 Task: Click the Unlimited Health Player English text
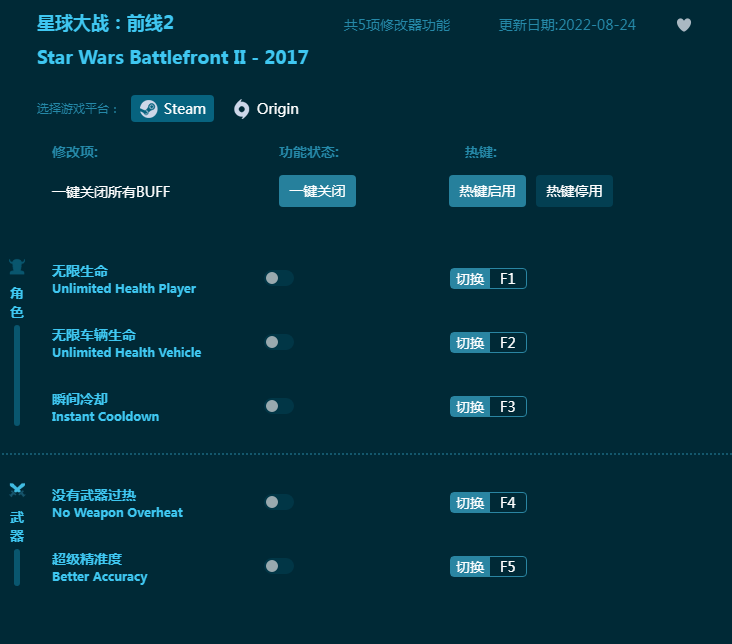[x=124, y=289]
